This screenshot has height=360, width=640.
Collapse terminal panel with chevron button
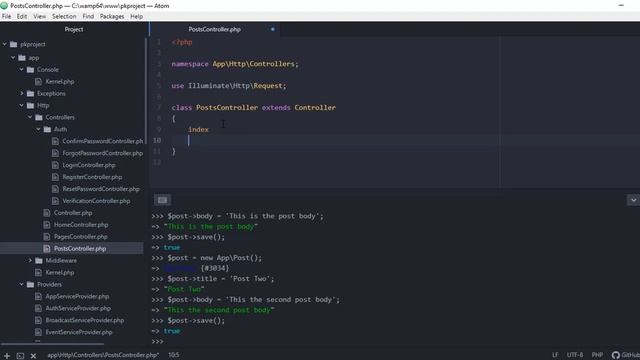[633, 200]
